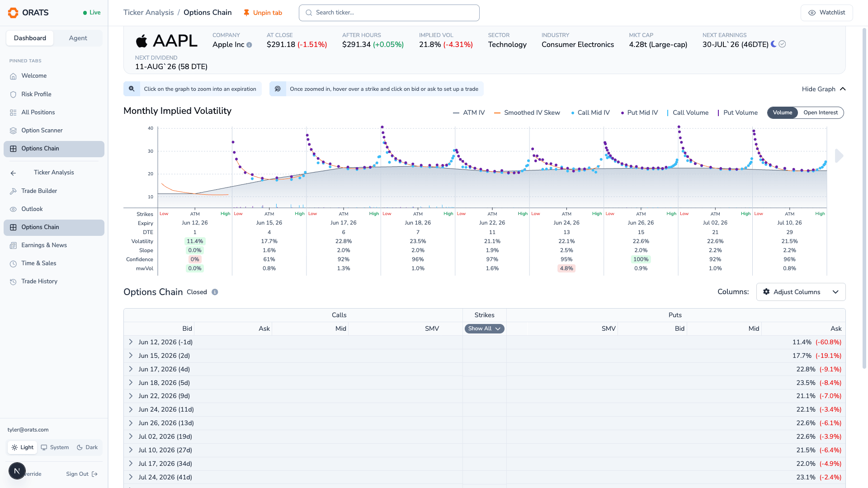This screenshot has height=488, width=868.
Task: Switch graph bars to Volume
Action: point(783,113)
